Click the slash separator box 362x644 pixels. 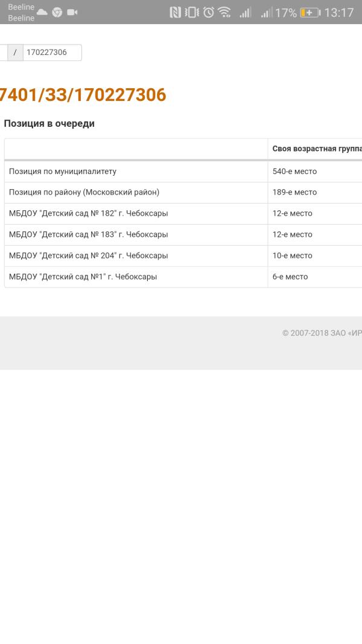coord(15,53)
